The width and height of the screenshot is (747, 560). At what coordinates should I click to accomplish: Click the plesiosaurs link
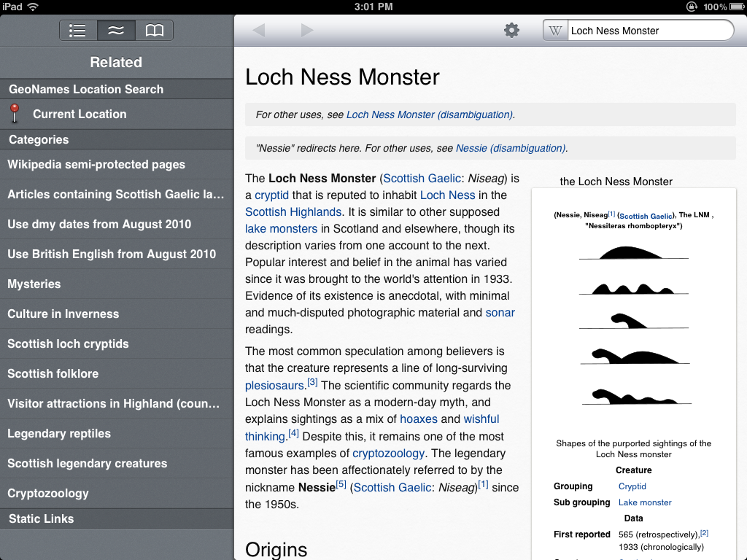275,385
